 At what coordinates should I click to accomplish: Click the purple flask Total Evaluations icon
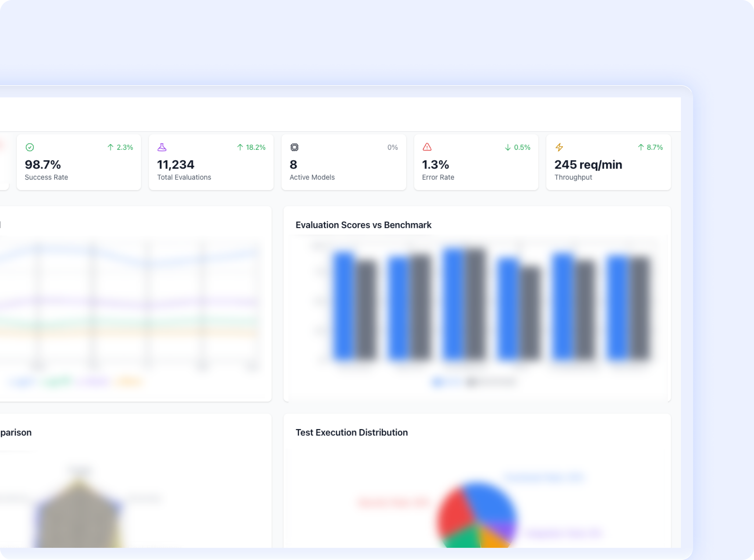(x=162, y=147)
